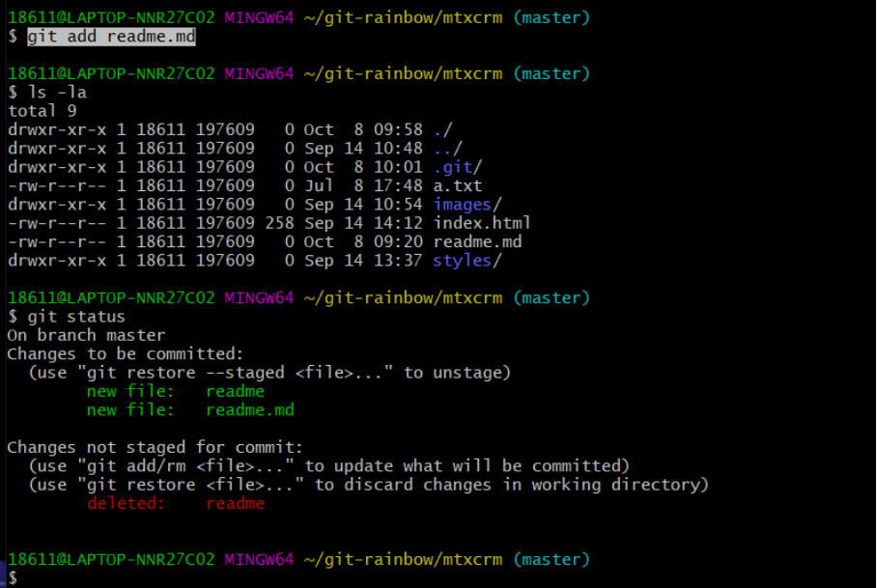Click the 'git add/rm <file>...' hint line
The width and height of the screenshot is (877, 588).
click(x=328, y=466)
